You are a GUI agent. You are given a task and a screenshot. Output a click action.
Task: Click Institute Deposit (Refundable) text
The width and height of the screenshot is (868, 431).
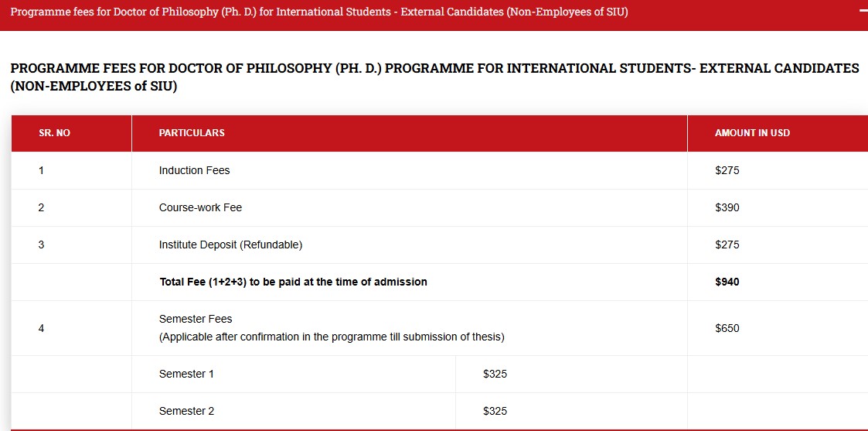pyautogui.click(x=230, y=245)
